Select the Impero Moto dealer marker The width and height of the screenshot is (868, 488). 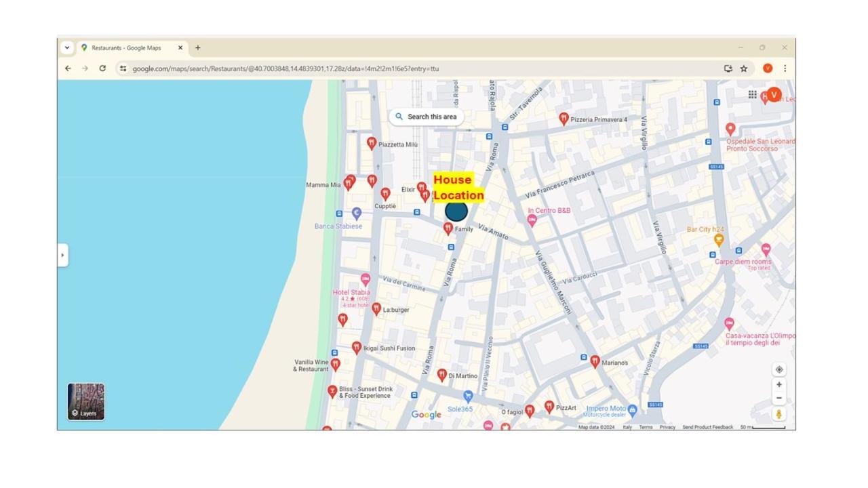(x=632, y=410)
